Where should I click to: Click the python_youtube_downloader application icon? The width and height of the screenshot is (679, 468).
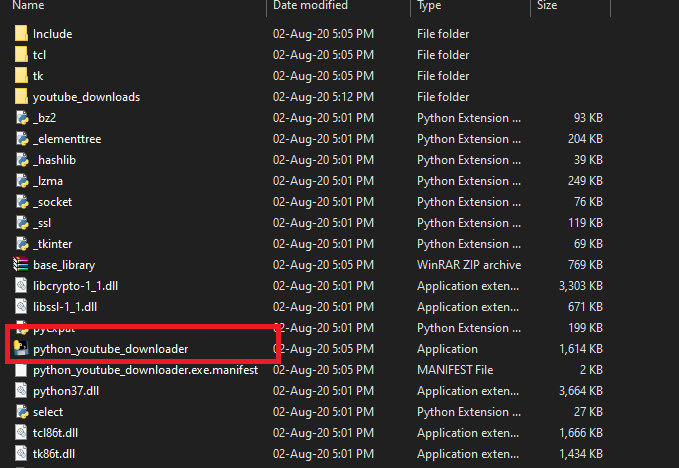pyautogui.click(x=21, y=348)
